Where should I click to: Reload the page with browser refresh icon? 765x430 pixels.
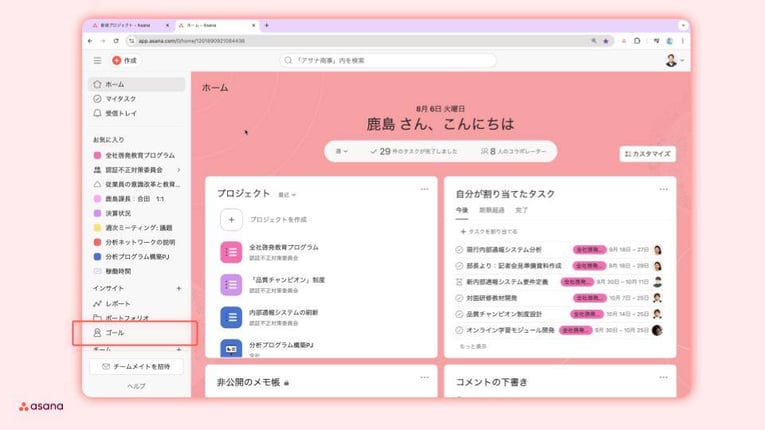pyautogui.click(x=116, y=41)
